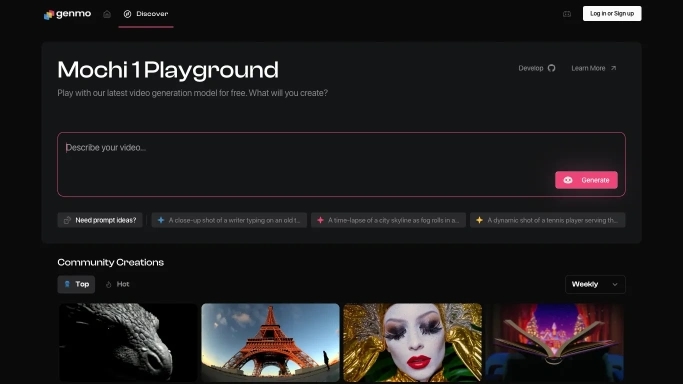
Task: Open the Learn More link
Action: coord(594,68)
